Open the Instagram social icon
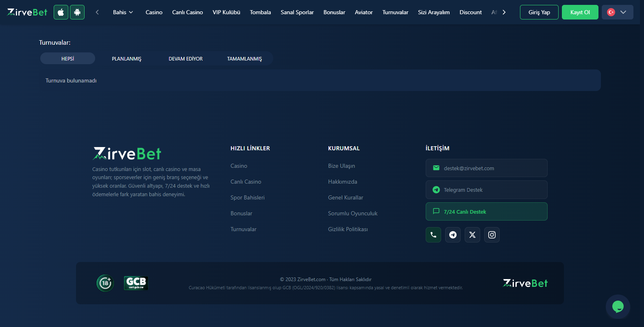This screenshot has width=644, height=327. [492, 235]
